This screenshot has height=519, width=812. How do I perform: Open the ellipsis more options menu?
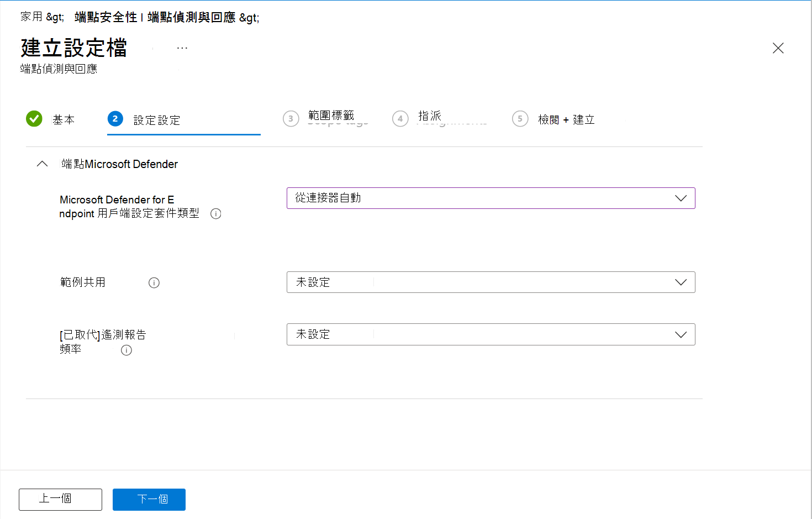pos(182,48)
